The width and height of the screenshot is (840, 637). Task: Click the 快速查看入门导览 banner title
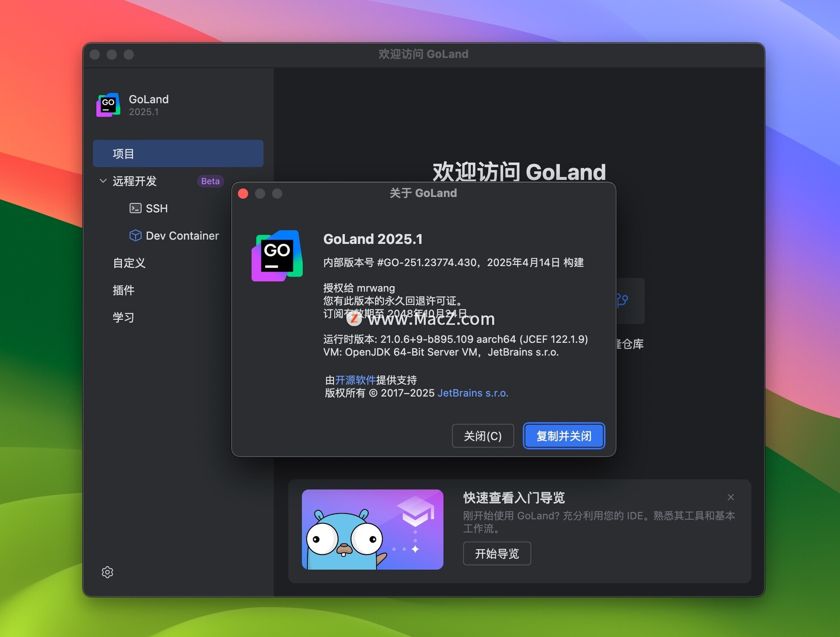click(x=514, y=497)
